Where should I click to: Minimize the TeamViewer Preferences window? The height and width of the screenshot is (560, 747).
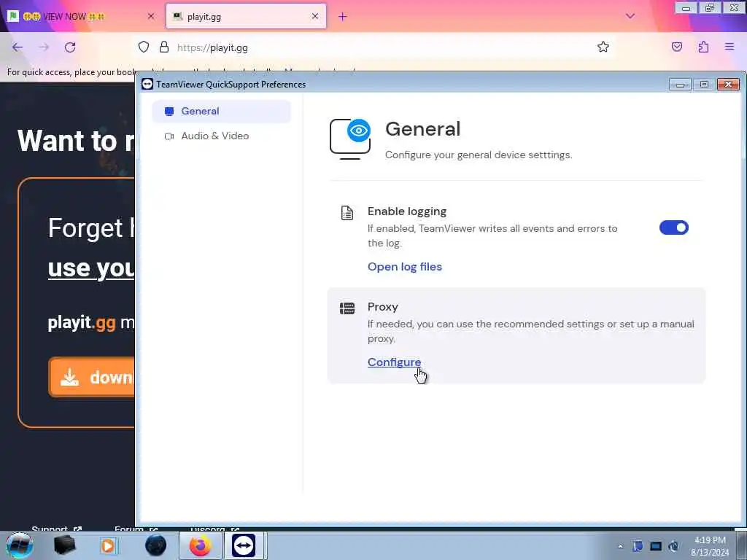[x=680, y=85]
